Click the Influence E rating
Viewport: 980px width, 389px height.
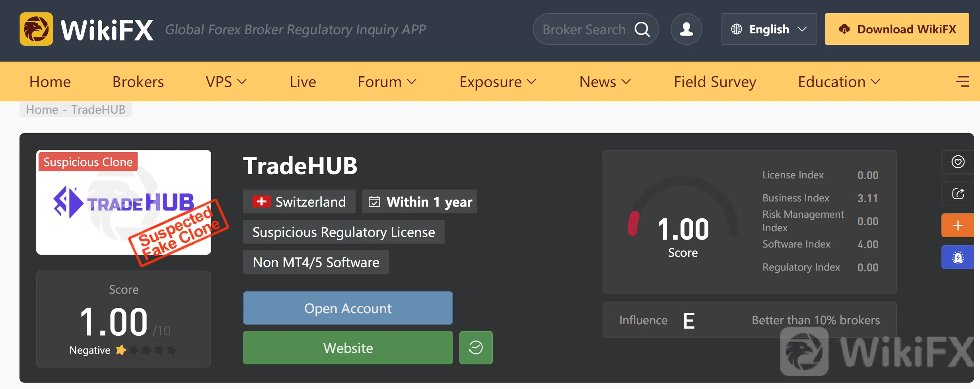tap(688, 320)
